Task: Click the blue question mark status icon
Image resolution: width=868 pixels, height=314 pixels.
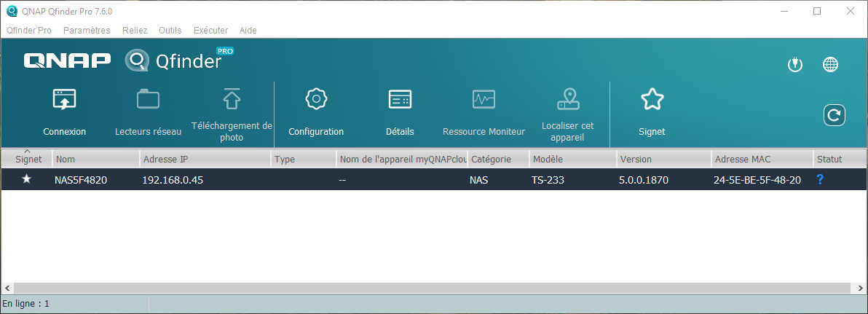Action: [820, 179]
